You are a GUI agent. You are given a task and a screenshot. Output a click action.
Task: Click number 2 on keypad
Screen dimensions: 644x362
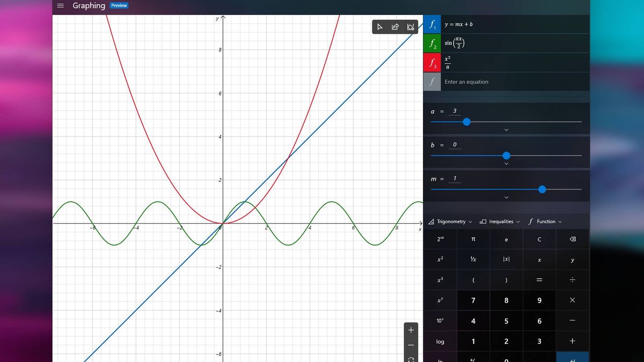(x=506, y=341)
